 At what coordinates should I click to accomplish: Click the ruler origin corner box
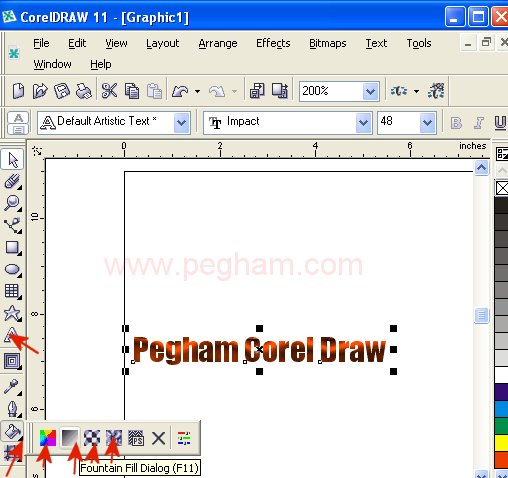pos(37,151)
